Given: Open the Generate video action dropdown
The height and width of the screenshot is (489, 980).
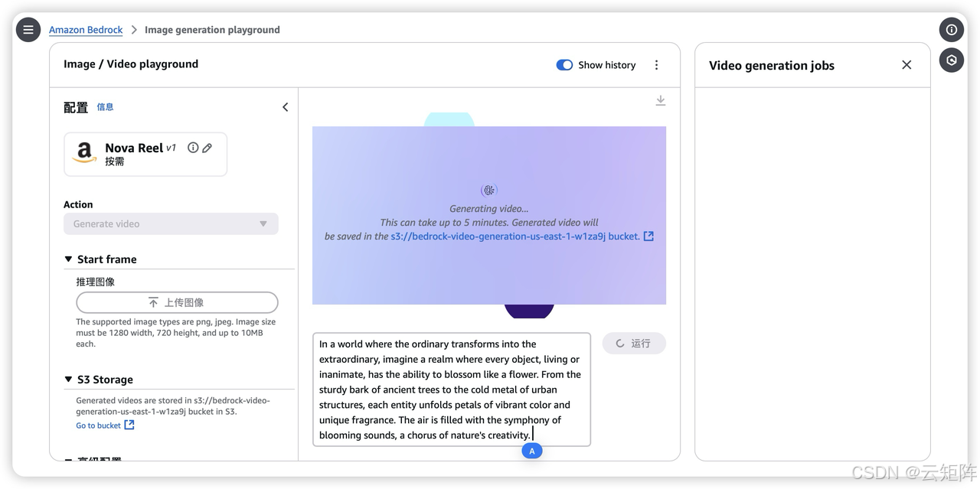Looking at the screenshot, I should 171,223.
